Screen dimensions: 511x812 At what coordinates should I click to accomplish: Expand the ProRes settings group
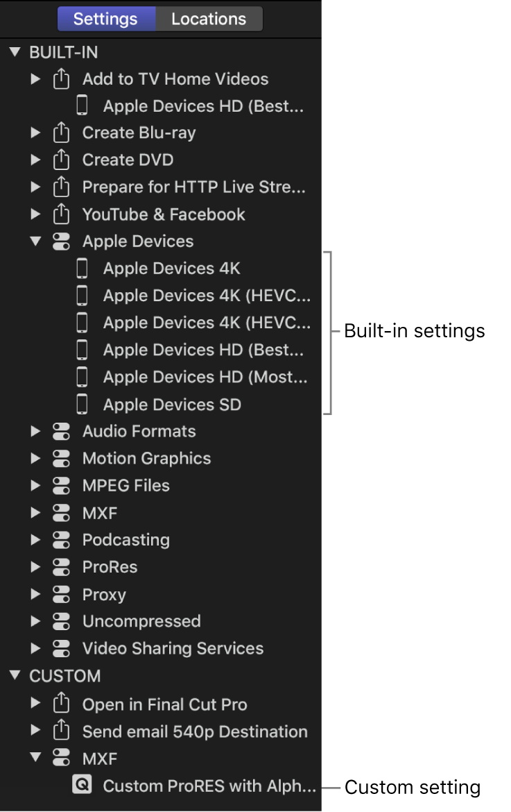click(35, 567)
